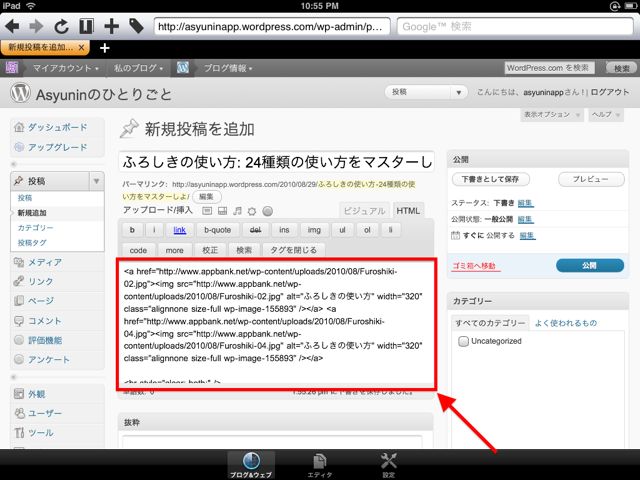The width and height of the screenshot is (640, 480).
Task: Click 編集 link next to 公開状態
Action: tap(525, 219)
